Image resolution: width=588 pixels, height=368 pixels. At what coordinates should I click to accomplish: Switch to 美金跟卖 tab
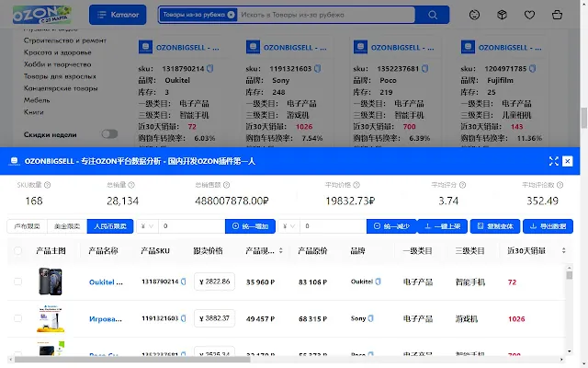pos(67,226)
